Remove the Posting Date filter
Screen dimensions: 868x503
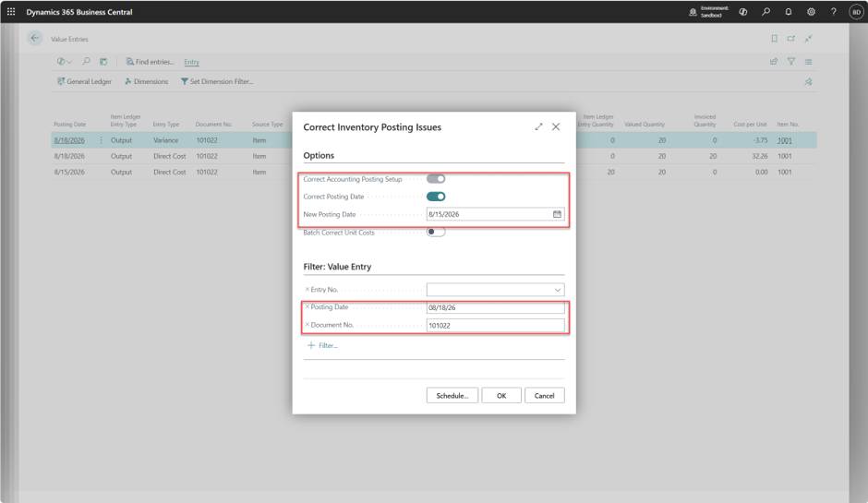307,306
